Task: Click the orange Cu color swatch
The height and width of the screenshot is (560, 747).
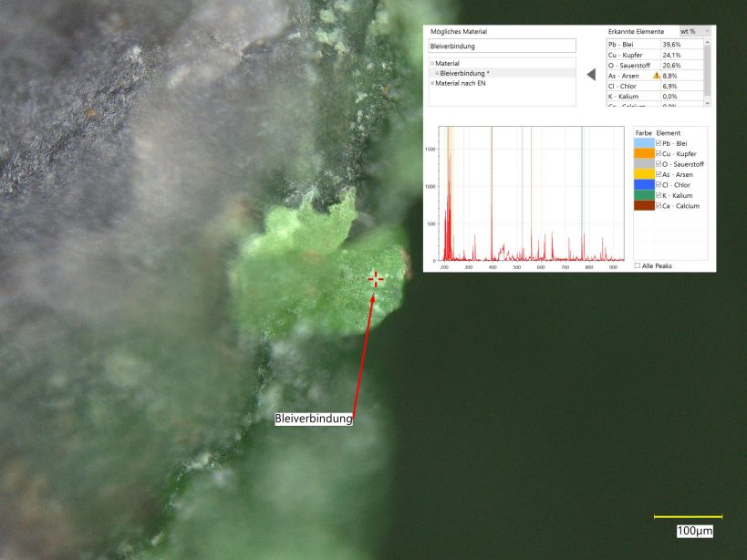Action: click(644, 153)
